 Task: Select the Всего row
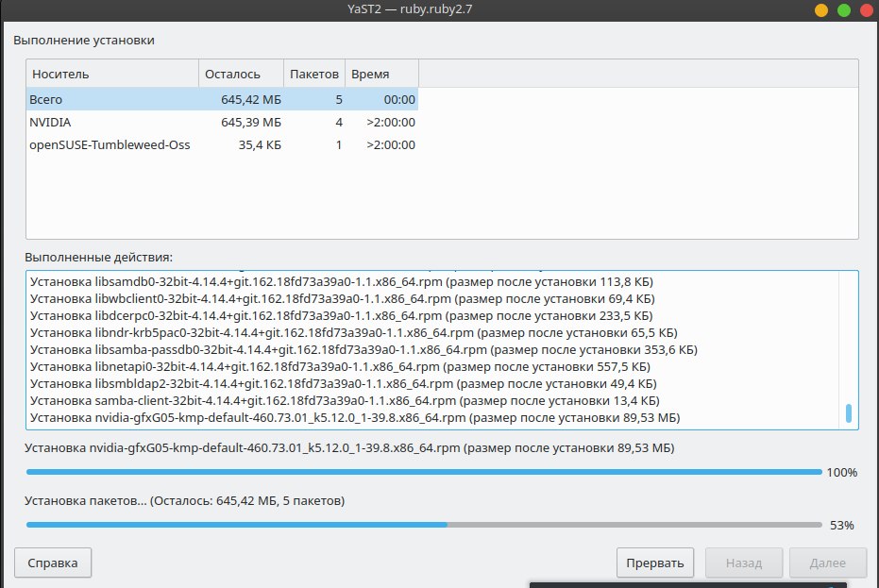[222, 99]
